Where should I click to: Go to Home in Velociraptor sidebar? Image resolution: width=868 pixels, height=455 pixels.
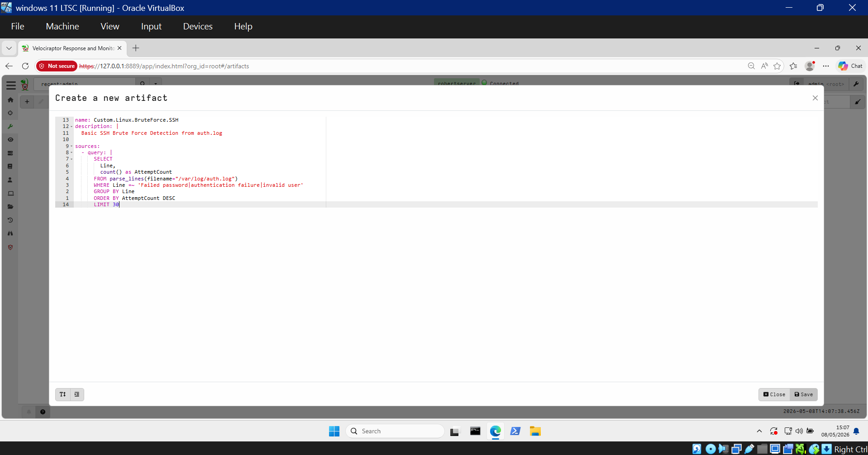10,100
